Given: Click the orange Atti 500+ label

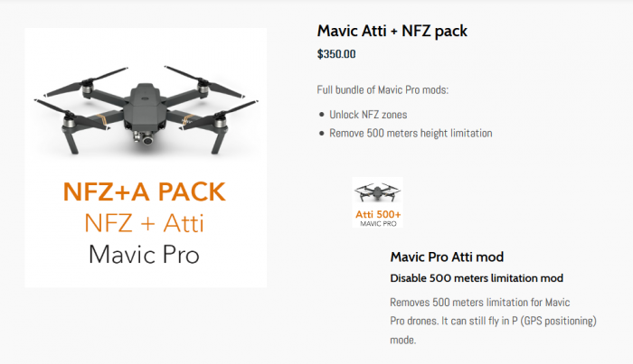Looking at the screenshot, I should click(x=378, y=213).
